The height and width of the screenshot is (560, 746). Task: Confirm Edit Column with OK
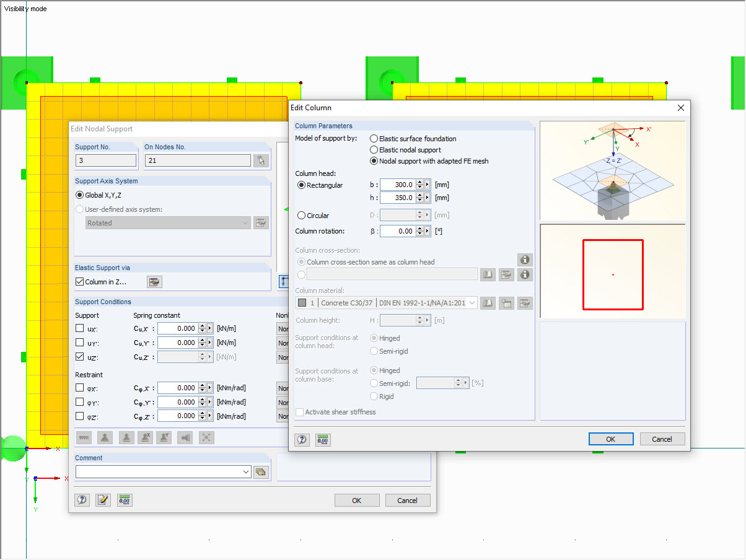pyautogui.click(x=611, y=439)
